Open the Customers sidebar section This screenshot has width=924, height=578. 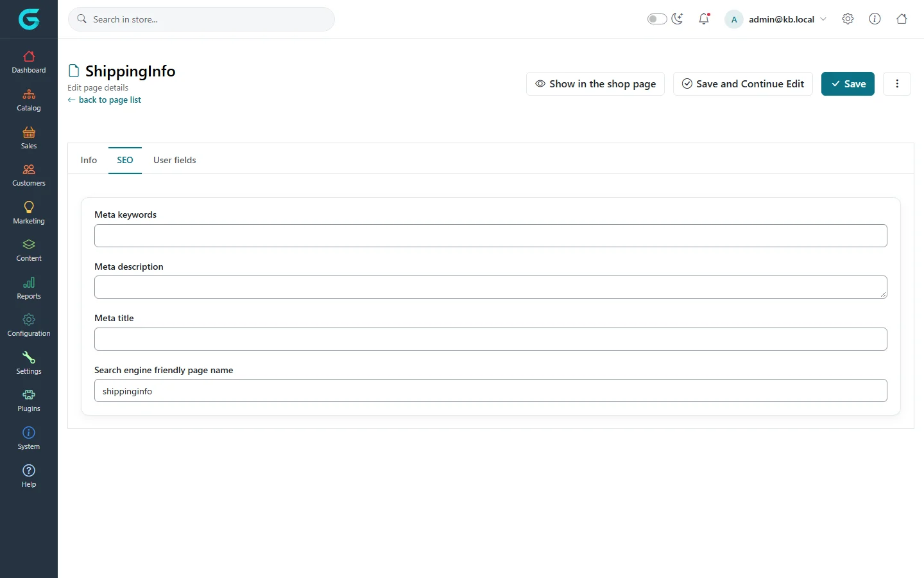pos(29,175)
